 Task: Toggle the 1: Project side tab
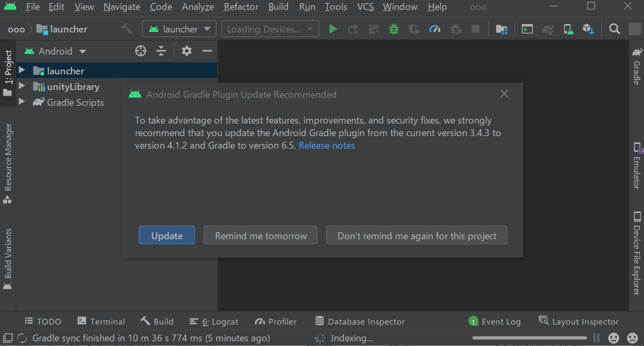[8, 73]
